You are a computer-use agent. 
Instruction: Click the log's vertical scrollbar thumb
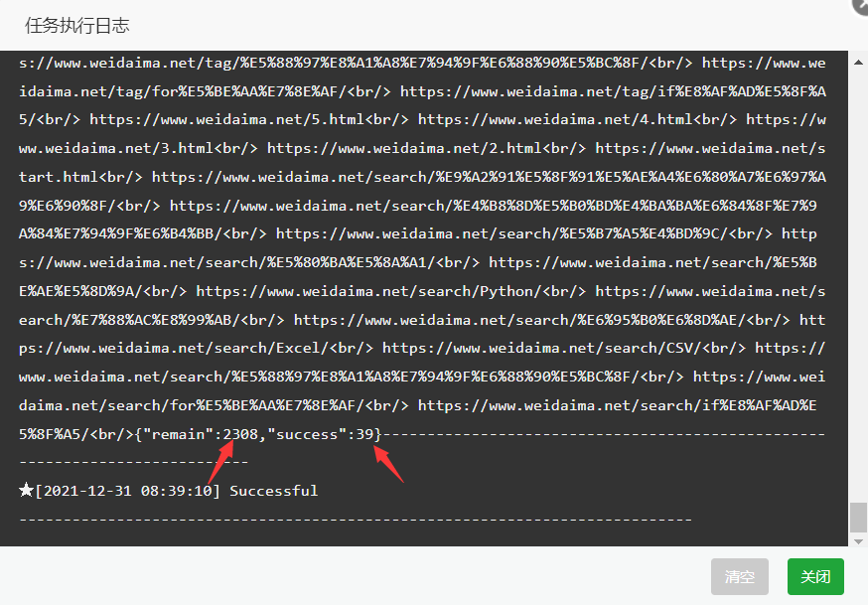tap(857, 518)
